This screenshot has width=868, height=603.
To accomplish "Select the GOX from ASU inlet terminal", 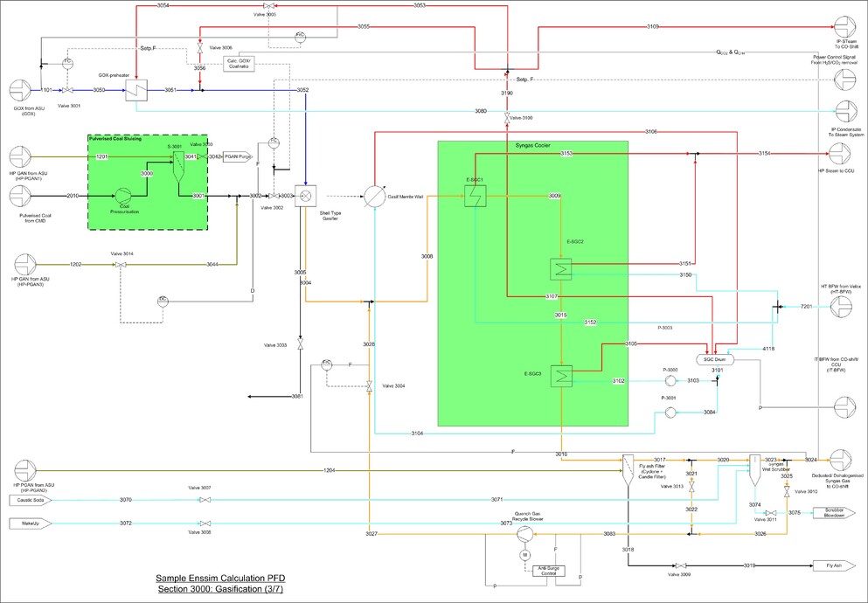I will [x=20, y=90].
